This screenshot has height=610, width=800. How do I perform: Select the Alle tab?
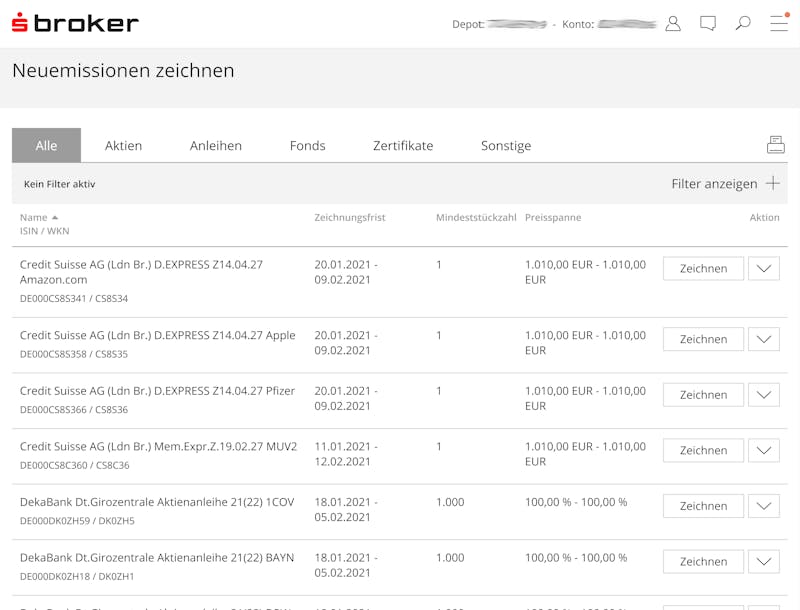[x=46, y=145]
